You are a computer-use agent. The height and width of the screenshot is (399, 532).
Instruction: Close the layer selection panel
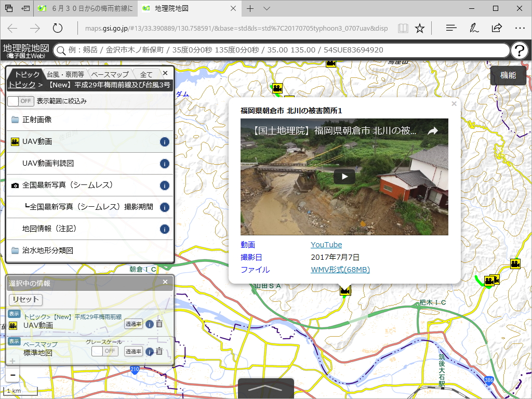pyautogui.click(x=165, y=73)
